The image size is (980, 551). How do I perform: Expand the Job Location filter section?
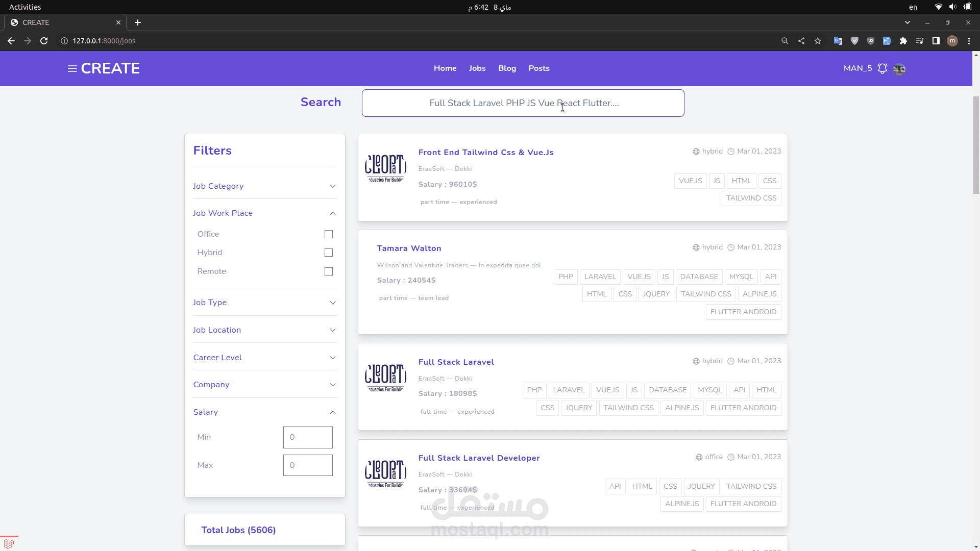tap(264, 330)
